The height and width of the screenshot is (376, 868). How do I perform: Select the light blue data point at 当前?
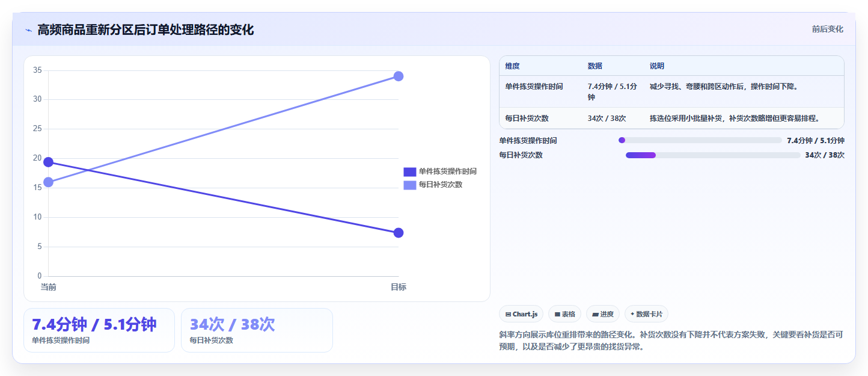coord(49,182)
